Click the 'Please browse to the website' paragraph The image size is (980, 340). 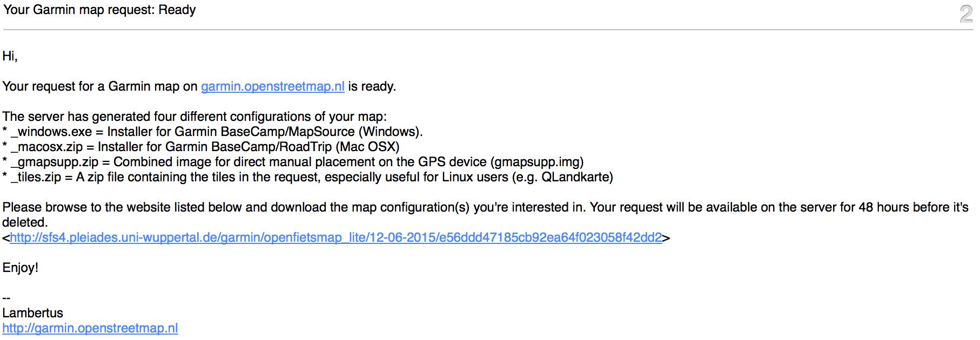pos(485,215)
